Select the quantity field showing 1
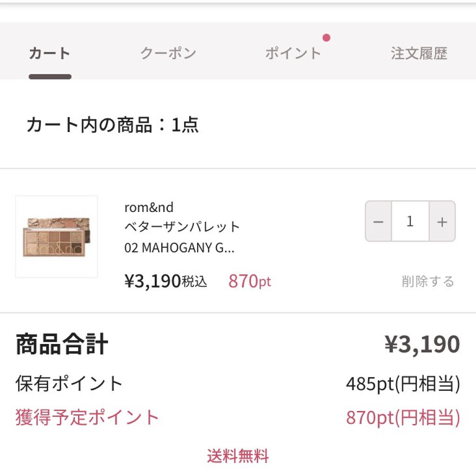This screenshot has width=476, height=476. [x=410, y=222]
